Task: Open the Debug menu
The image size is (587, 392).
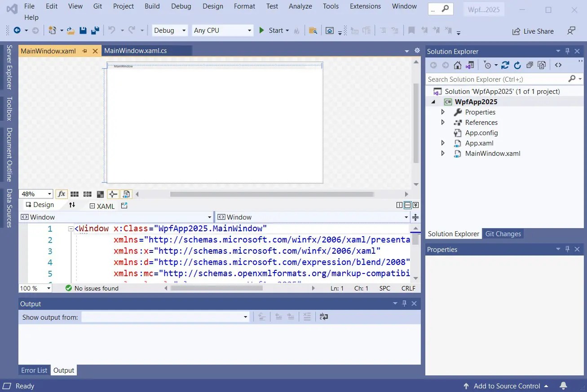Action: [181, 6]
